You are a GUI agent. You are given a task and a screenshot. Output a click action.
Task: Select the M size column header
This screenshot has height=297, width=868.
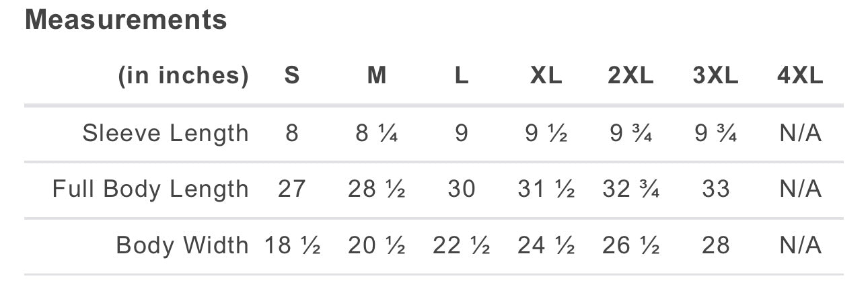pyautogui.click(x=377, y=76)
